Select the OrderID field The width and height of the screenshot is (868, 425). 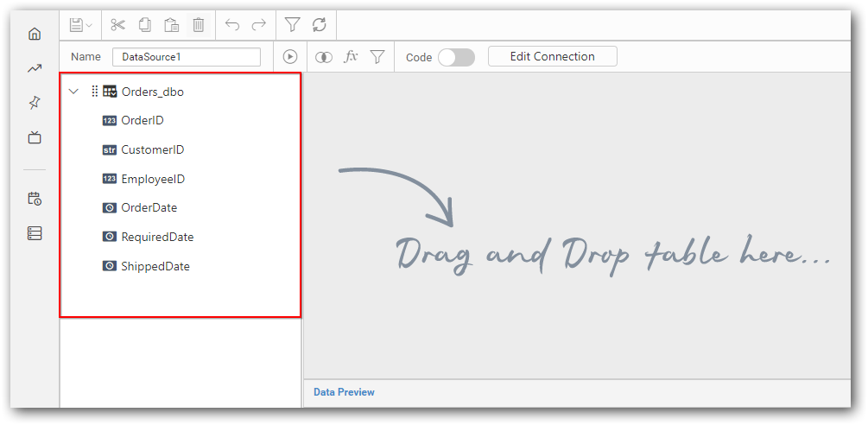(142, 121)
